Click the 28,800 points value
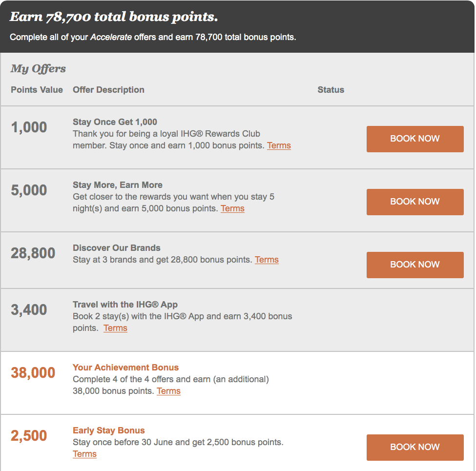 [x=33, y=253]
